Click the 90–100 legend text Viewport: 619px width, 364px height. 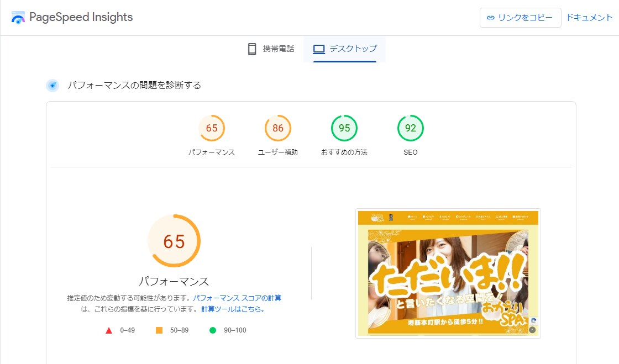235,330
